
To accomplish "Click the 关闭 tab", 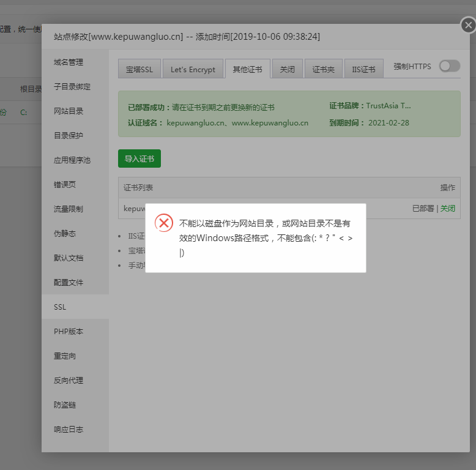I will click(287, 69).
